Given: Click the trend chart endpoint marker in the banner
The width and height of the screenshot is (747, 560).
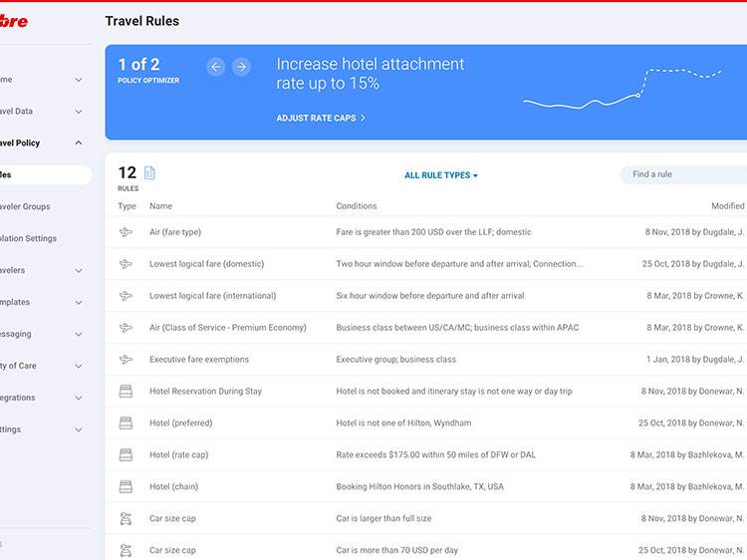Looking at the screenshot, I should (638, 96).
